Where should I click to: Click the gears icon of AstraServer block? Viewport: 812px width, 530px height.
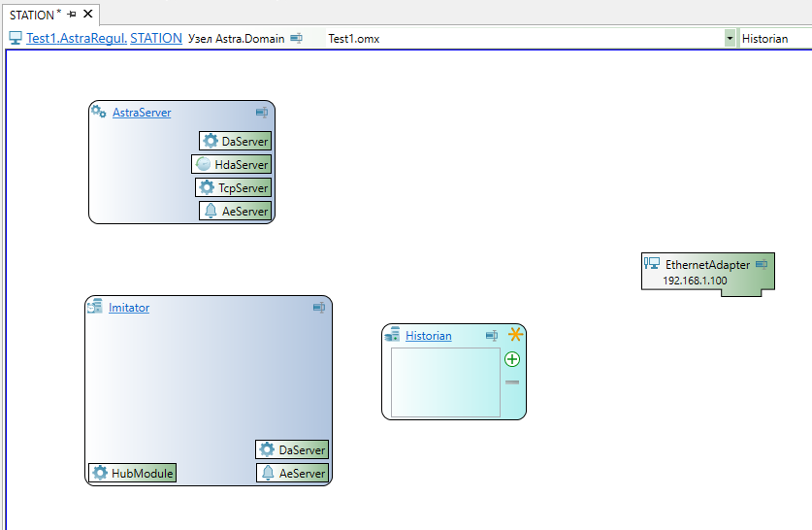pyautogui.click(x=99, y=112)
